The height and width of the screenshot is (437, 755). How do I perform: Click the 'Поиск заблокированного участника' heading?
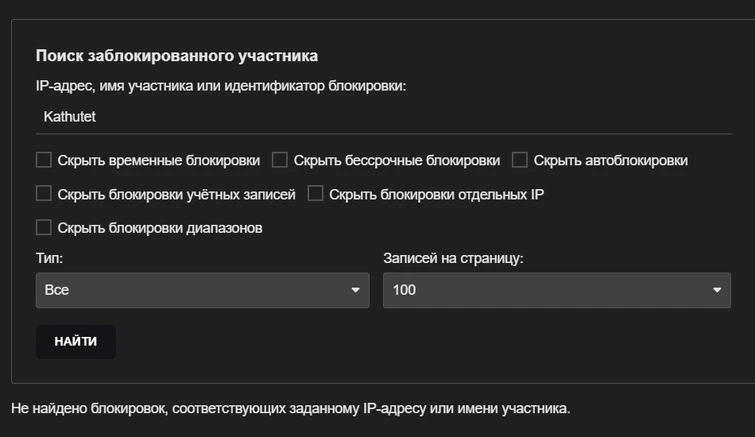tap(177, 56)
